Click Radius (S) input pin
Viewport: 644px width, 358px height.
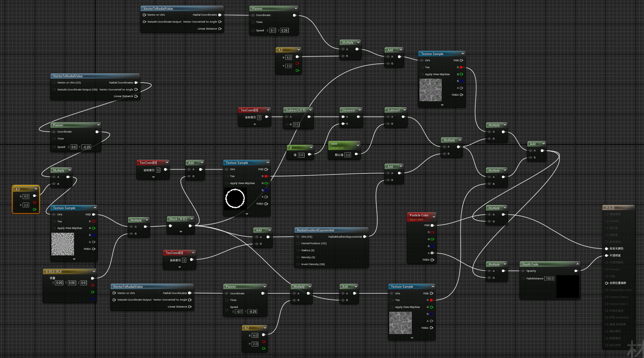298,250
